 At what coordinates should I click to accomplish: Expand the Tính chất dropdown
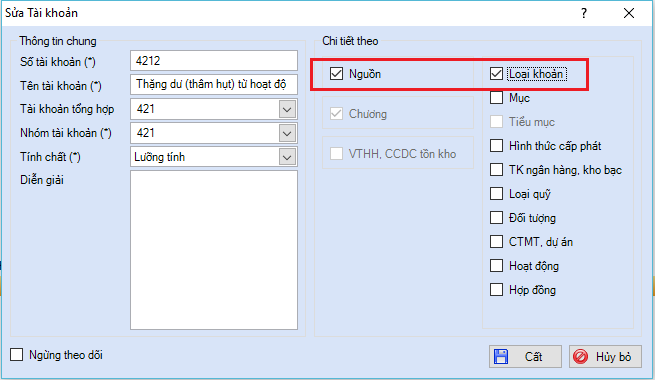287,157
